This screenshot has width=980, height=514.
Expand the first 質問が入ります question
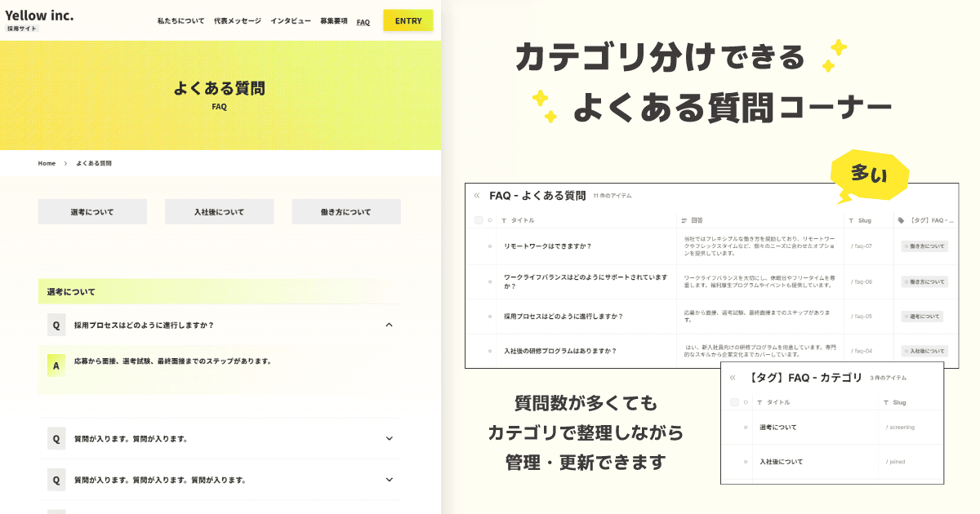[x=390, y=438]
